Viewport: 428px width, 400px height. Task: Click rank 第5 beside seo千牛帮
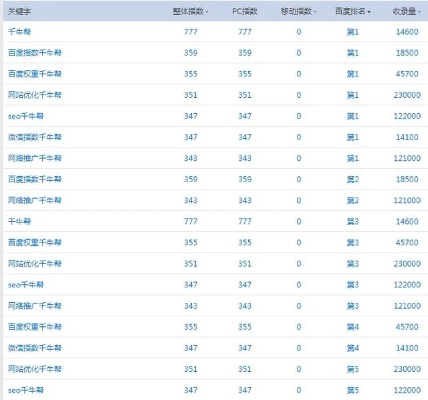[x=353, y=390]
